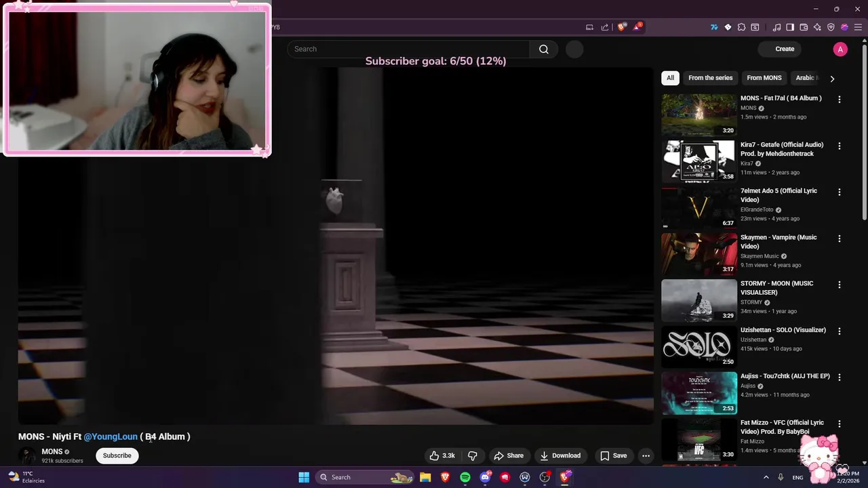
Task: Open Spotify from the taskbar
Action: 465,477
